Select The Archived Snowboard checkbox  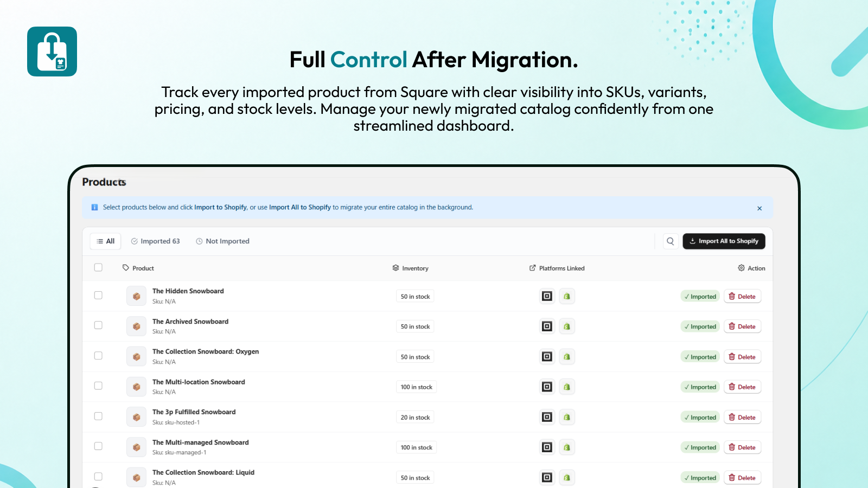point(98,325)
